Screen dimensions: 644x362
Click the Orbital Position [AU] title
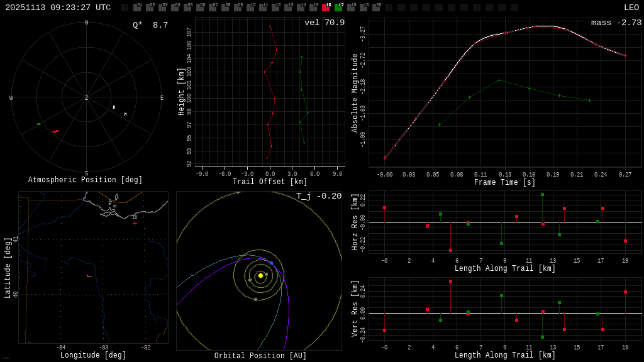pyautogui.click(x=260, y=356)
